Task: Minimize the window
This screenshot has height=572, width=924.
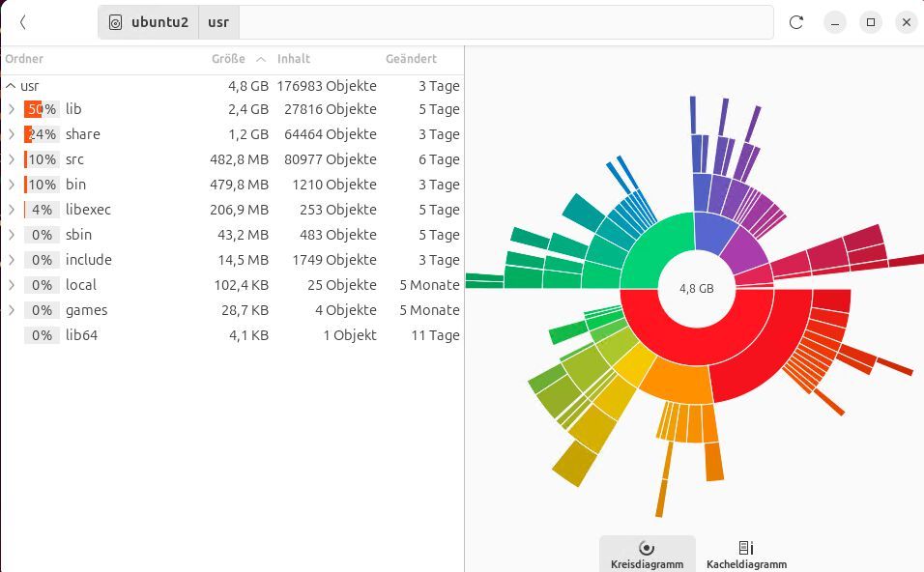Action: click(x=834, y=22)
